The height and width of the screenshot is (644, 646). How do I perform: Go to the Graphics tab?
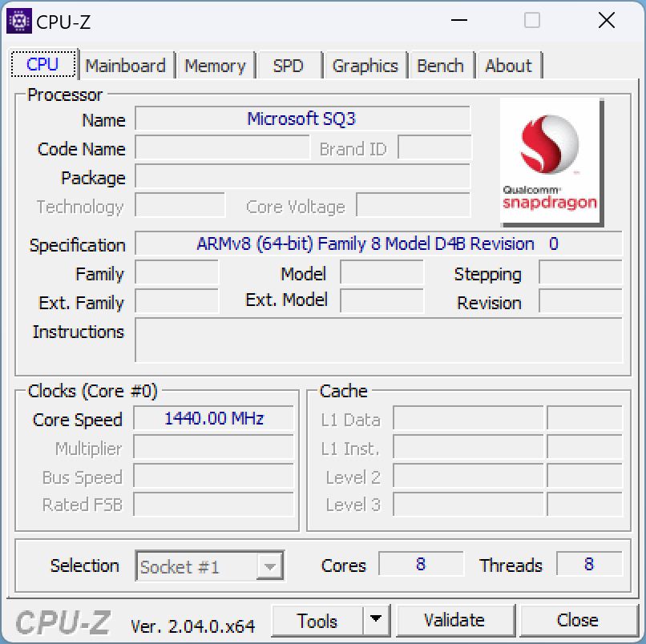point(365,66)
